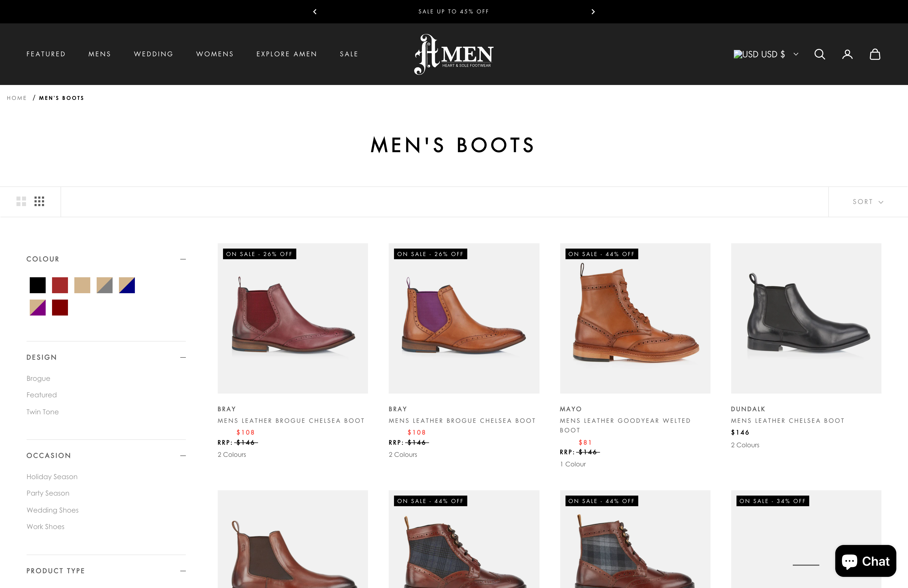This screenshot has height=588, width=908.
Task: Switch to the multi-column grid view
Action: point(39,201)
